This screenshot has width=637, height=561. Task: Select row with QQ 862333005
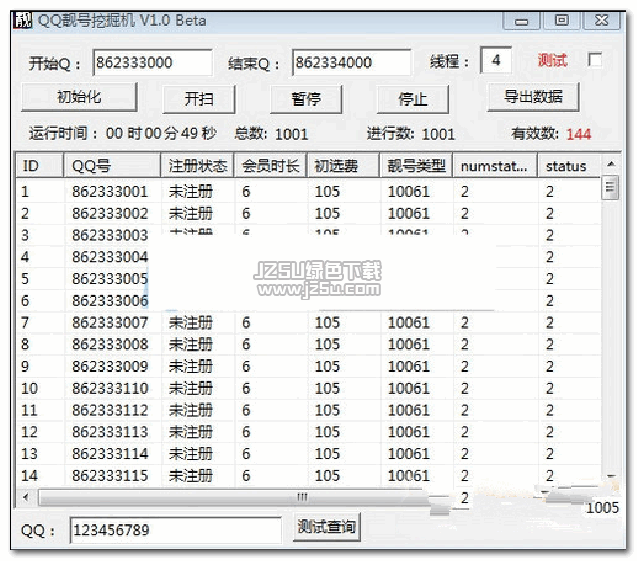308,279
